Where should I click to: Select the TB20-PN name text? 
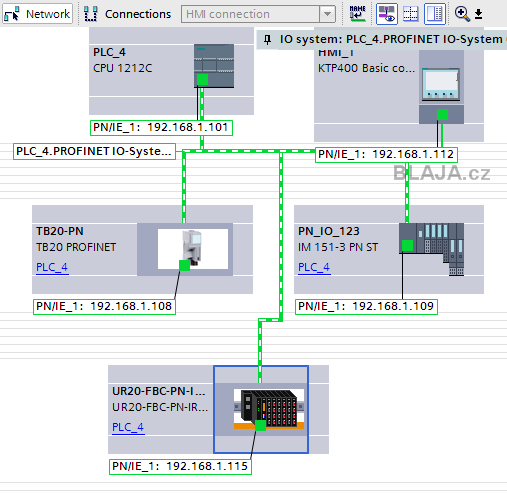pos(60,231)
